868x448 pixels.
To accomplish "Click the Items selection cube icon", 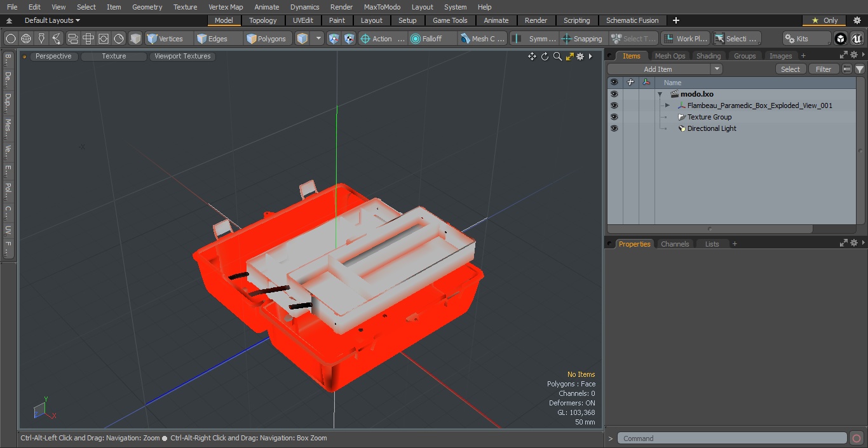I will (303, 39).
